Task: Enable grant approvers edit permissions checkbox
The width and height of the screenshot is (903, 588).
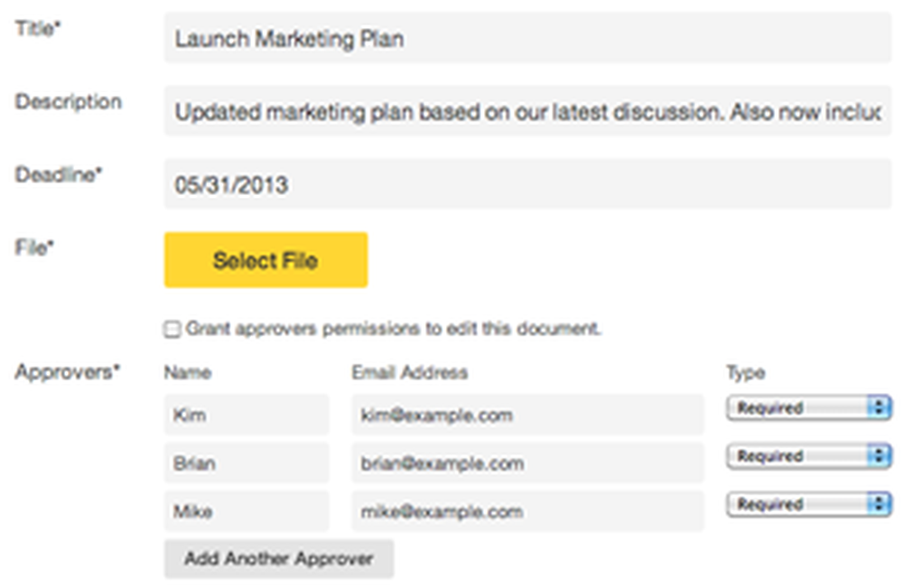Action: pyautogui.click(x=172, y=330)
